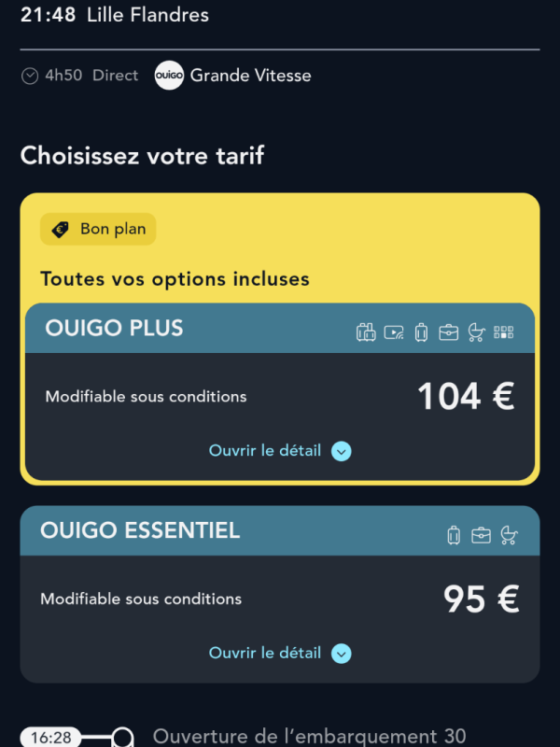The height and width of the screenshot is (747, 560).
Task: Click the Bon plan price tag icon
Action: (x=61, y=230)
